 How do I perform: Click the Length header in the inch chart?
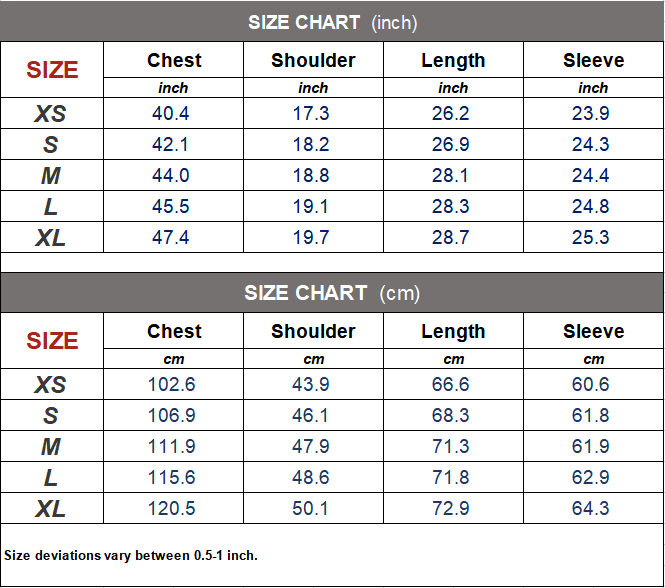pyautogui.click(x=453, y=61)
